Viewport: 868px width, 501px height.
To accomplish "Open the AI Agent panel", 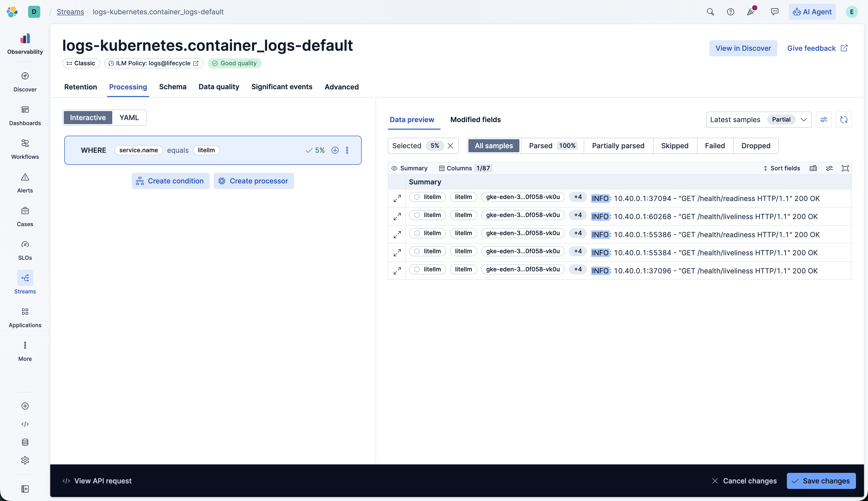I will [x=812, y=12].
